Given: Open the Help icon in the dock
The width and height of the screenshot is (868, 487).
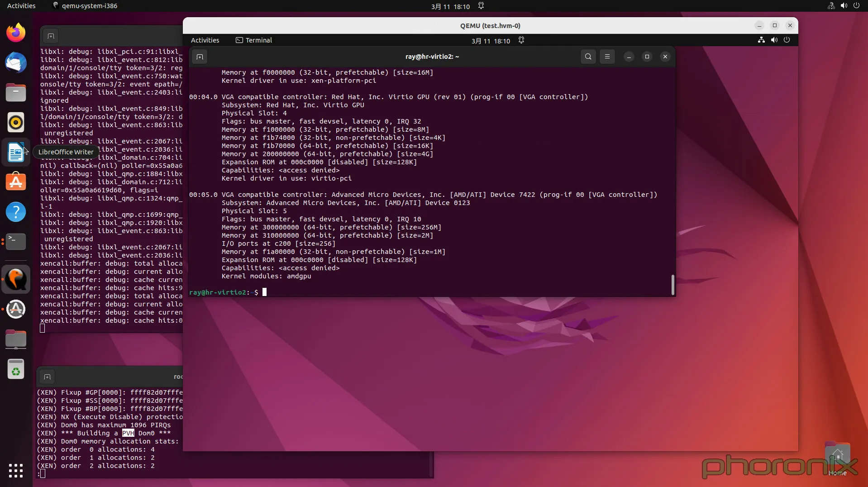Looking at the screenshot, I should 16,212.
